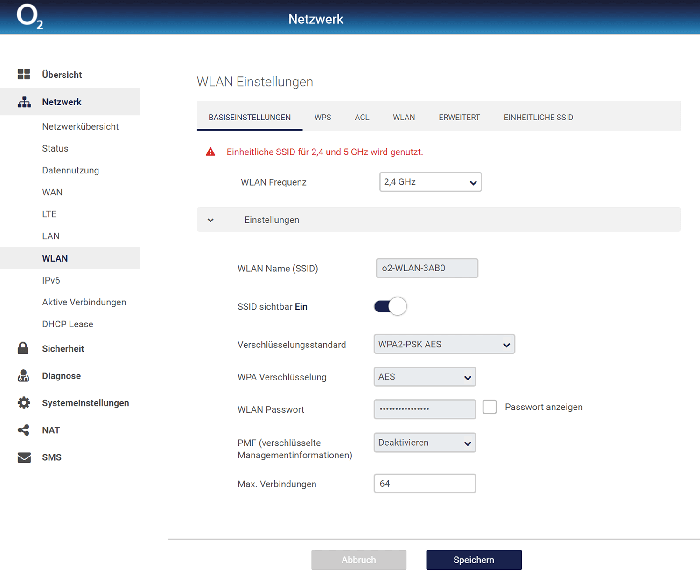This screenshot has width=700, height=588.
Task: Click the red warning triangle icon
Action: tap(211, 152)
